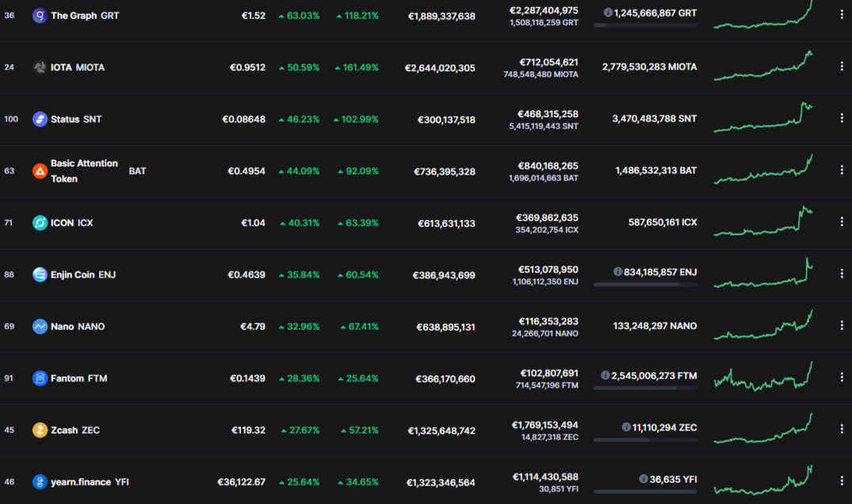Click info icon beside ENJ circulating supply
The width and height of the screenshot is (852, 504).
[618, 272]
